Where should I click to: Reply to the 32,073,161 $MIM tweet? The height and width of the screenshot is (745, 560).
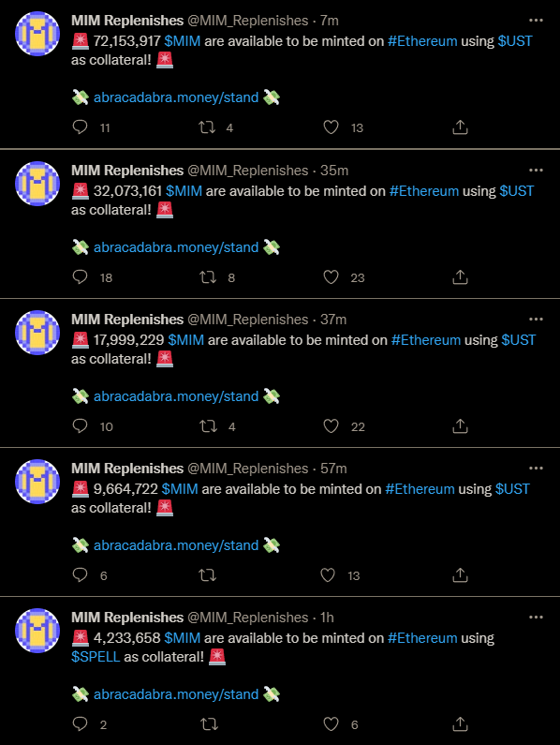(x=80, y=277)
